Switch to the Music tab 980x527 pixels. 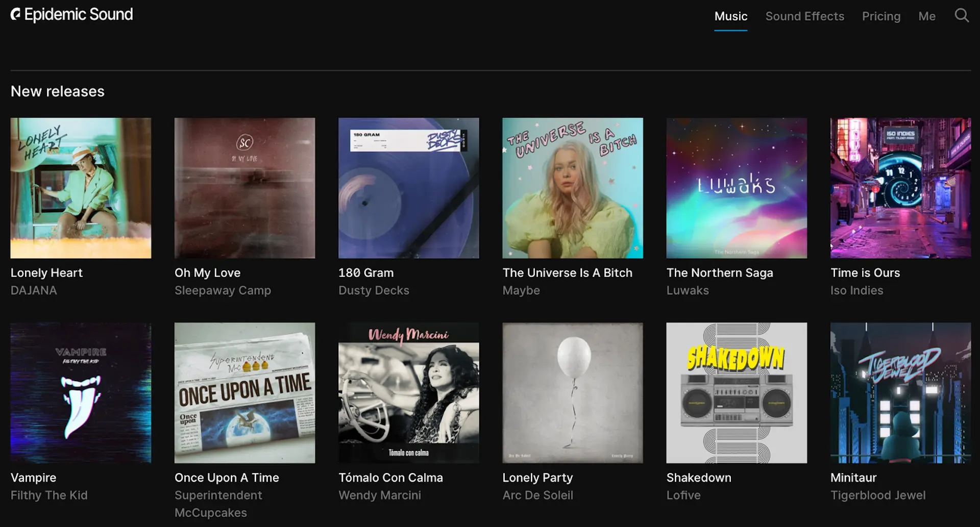pos(731,16)
